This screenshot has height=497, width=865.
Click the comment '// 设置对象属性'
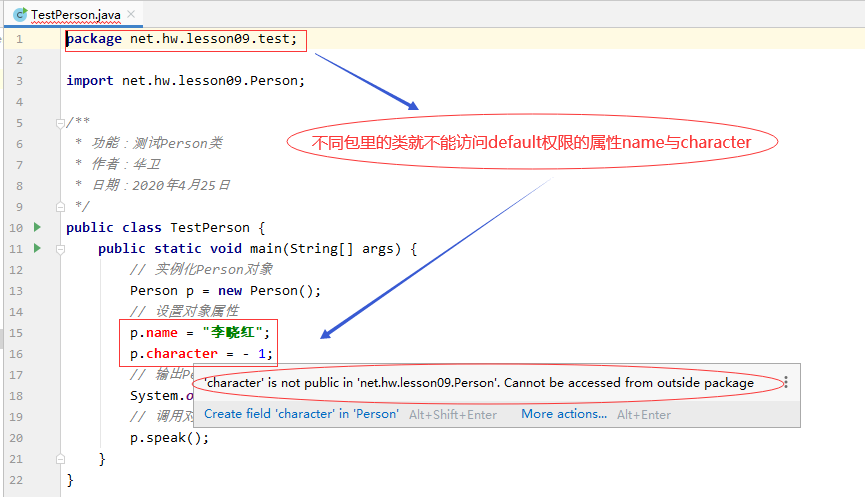[184, 311]
